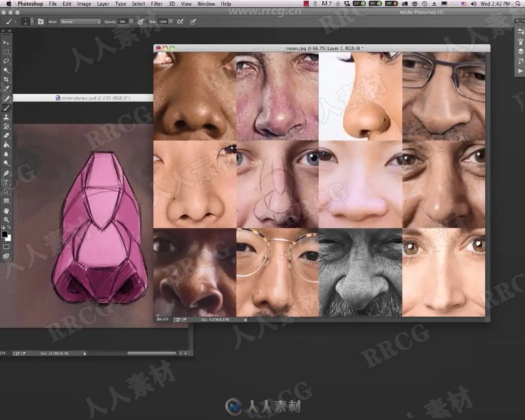Select the Healing Brush tool
Image resolution: width=525 pixels, height=420 pixels.
[6, 98]
